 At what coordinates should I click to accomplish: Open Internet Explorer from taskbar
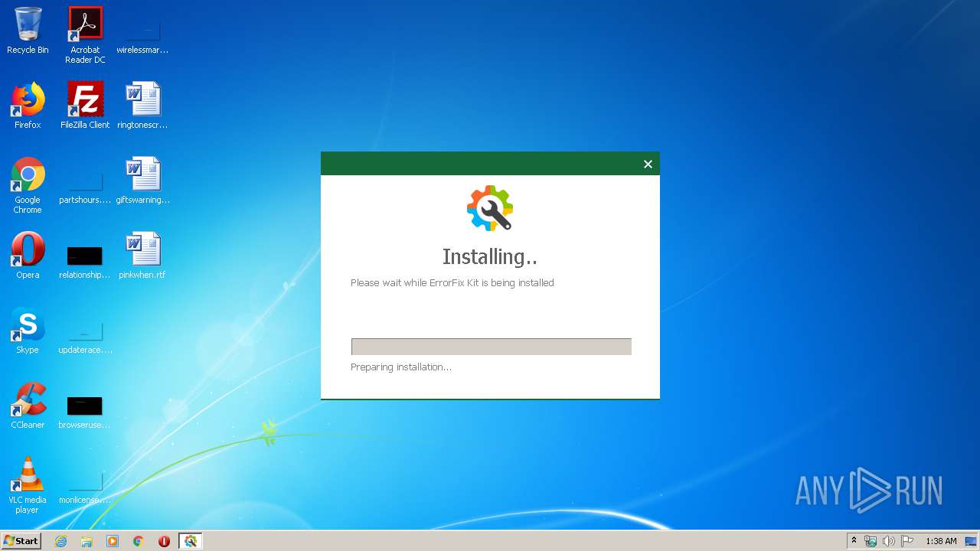60,541
